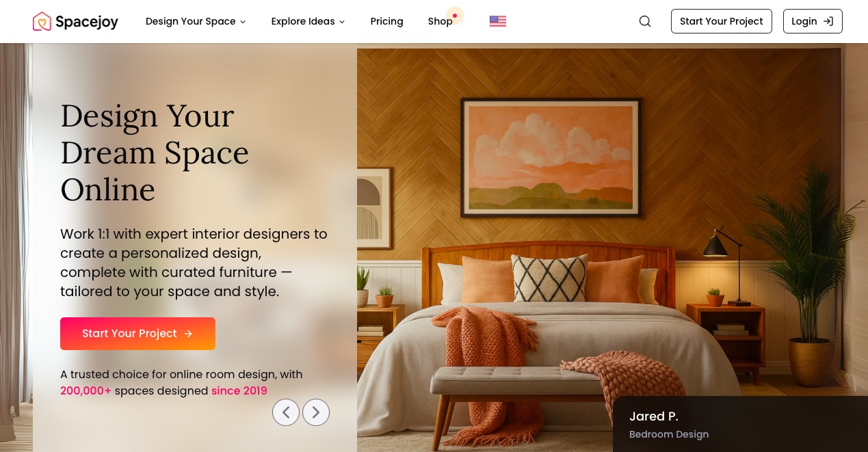Click the Spacejoy wordmark text
The image size is (868, 452).
coord(87,22)
